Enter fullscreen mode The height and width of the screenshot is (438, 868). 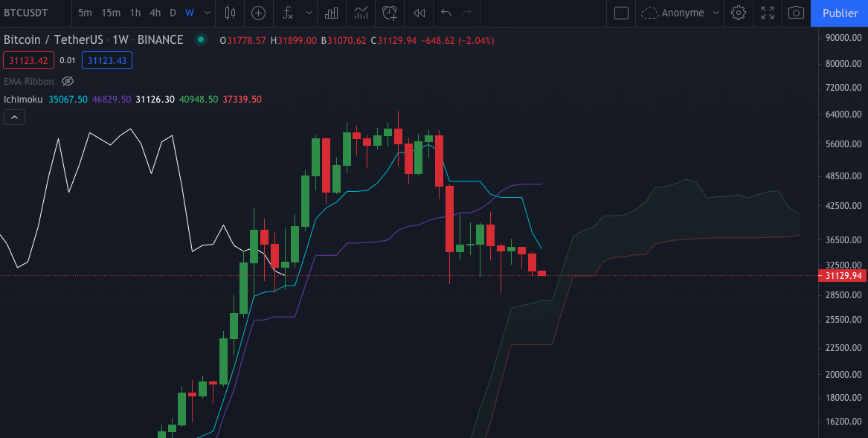(x=767, y=13)
